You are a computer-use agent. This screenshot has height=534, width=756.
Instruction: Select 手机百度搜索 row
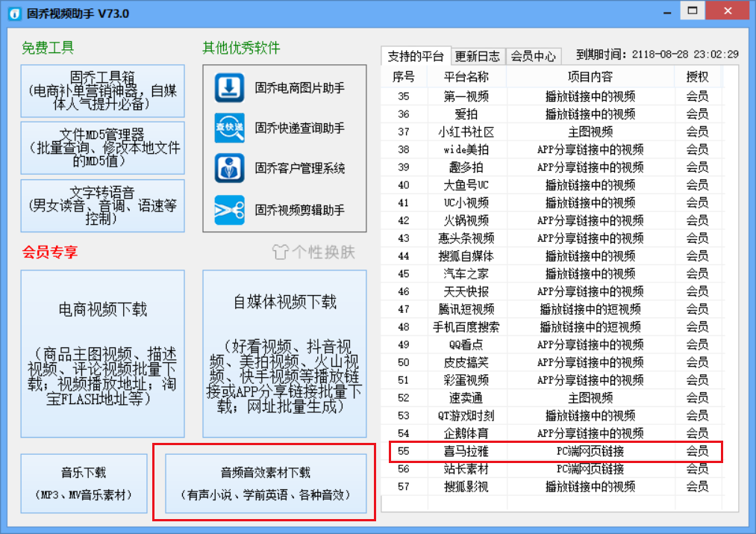click(552, 327)
